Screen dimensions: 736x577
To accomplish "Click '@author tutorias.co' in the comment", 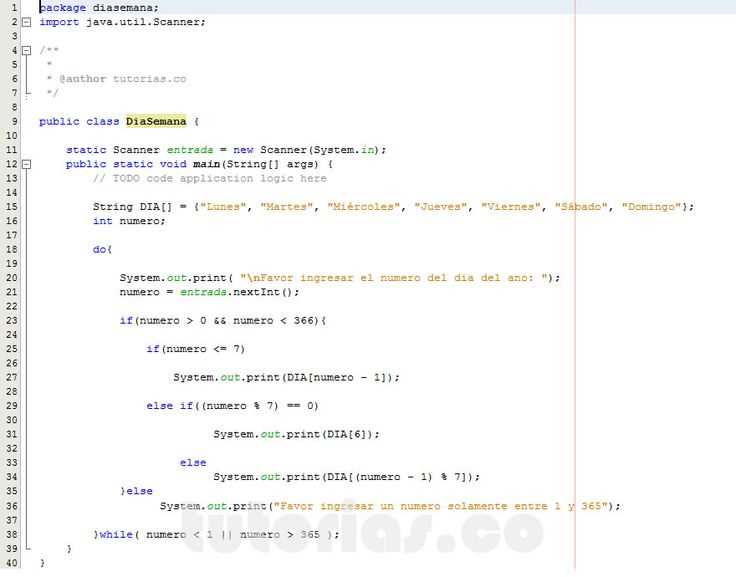I will [123, 79].
